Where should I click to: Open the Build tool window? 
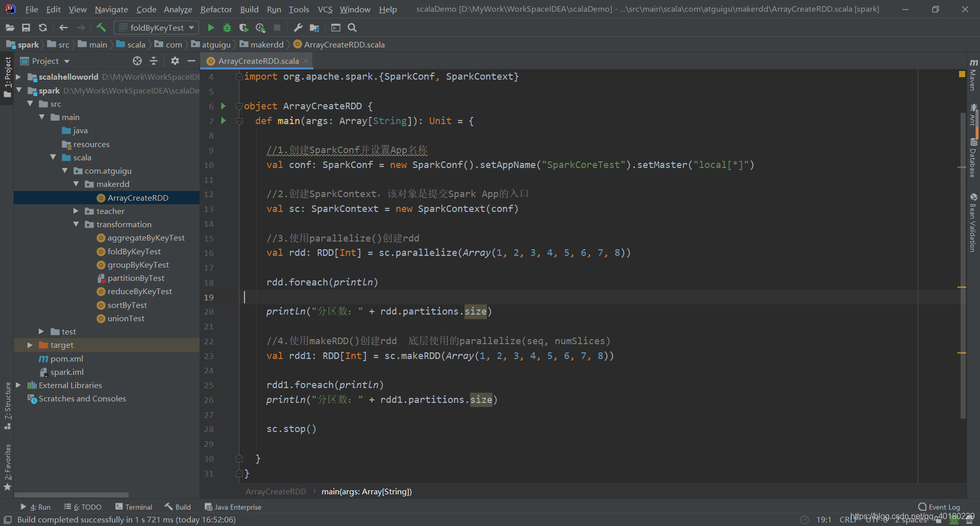178,507
